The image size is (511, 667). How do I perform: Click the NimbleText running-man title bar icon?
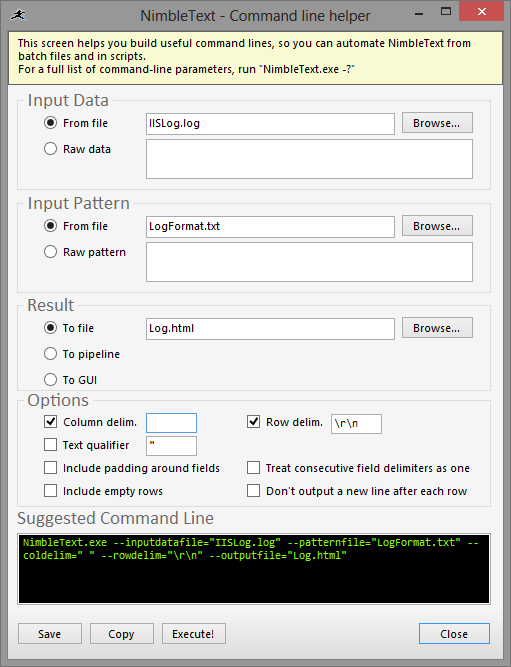point(18,15)
